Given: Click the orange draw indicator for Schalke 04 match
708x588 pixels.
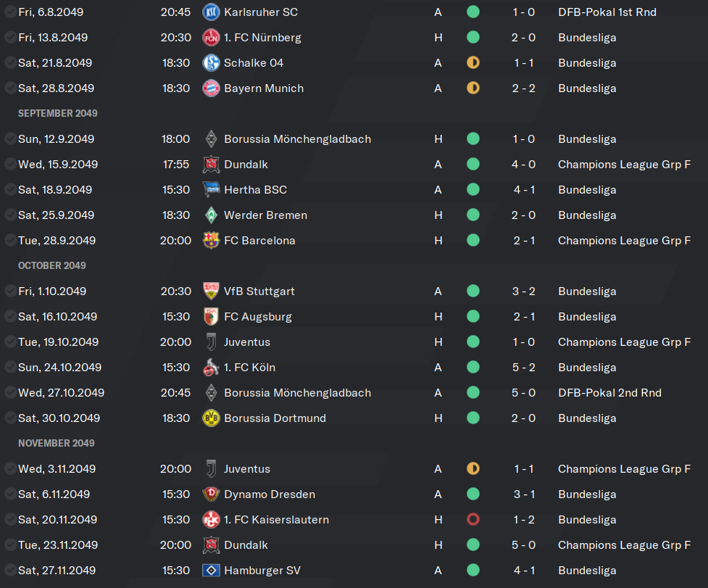Looking at the screenshot, I should pos(472,63).
